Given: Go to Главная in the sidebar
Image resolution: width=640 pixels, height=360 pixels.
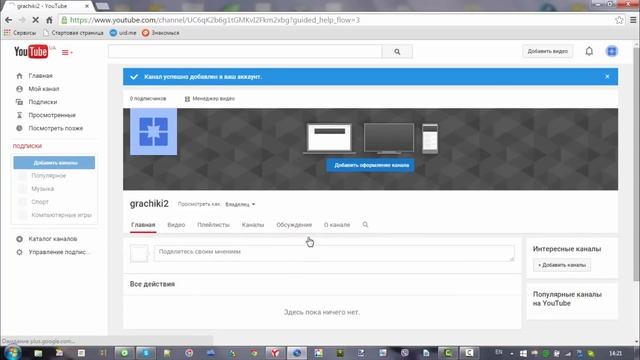Looking at the screenshot, I should coord(40,76).
